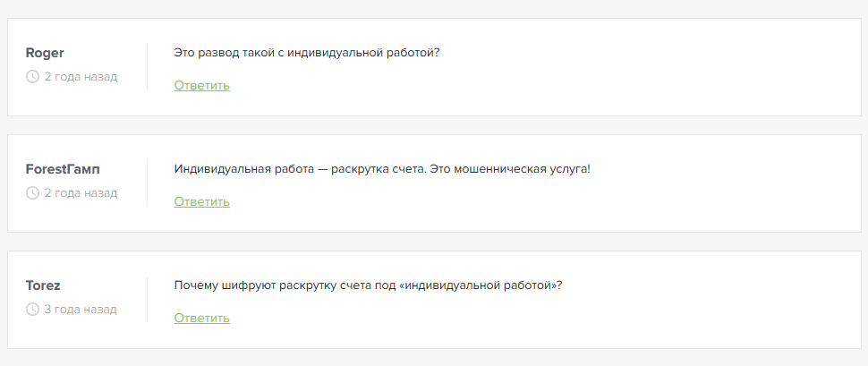The image size is (868, 366).
Task: Open the Roger username
Action: click(x=45, y=53)
